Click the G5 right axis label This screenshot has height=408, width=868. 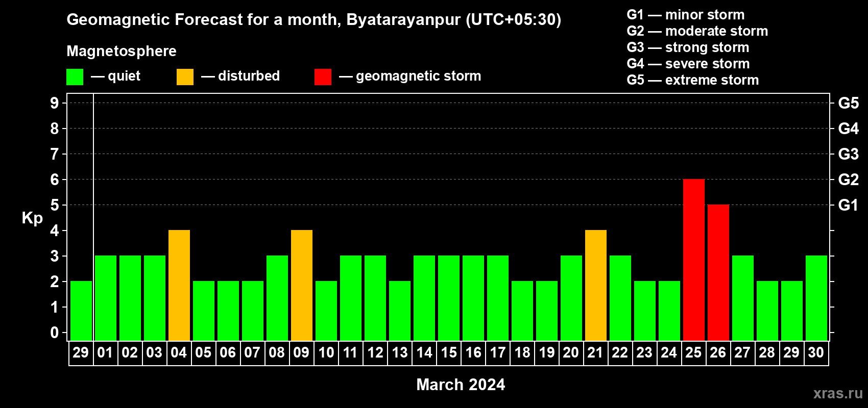pyautogui.click(x=849, y=103)
